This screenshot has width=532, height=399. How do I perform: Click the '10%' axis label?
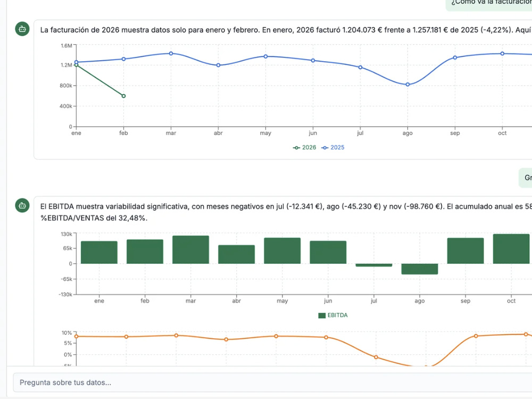coord(66,333)
